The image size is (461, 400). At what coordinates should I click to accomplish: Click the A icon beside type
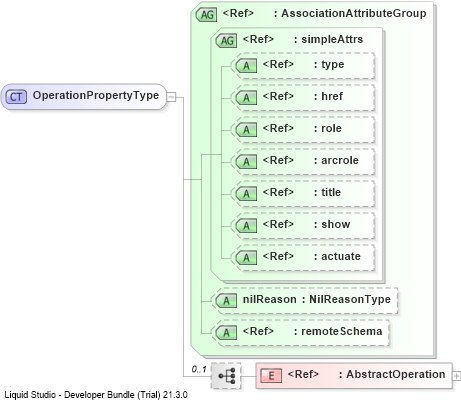tap(246, 66)
